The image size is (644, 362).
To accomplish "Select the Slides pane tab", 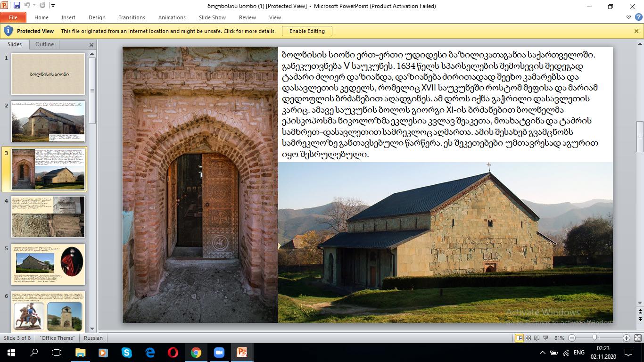I will click(x=15, y=44).
